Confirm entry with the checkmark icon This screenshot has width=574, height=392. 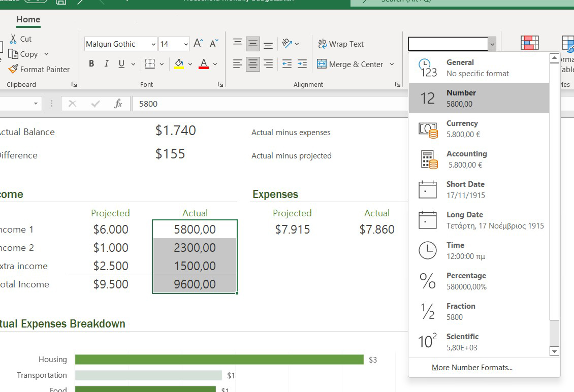click(x=95, y=104)
